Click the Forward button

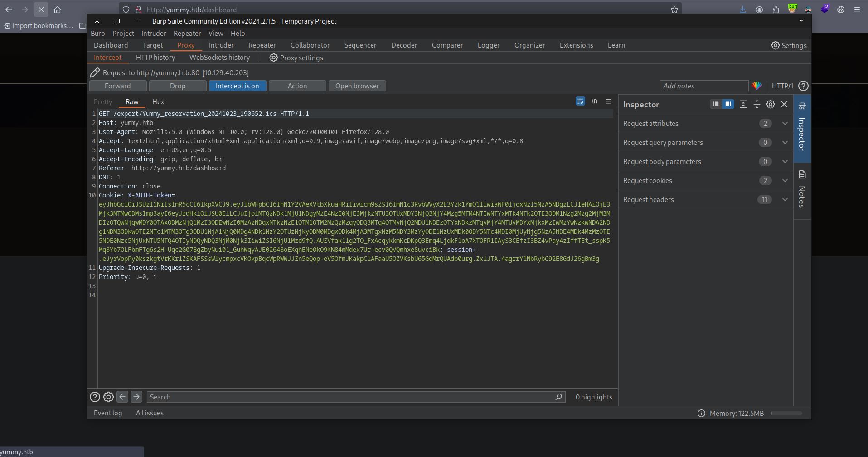[117, 86]
